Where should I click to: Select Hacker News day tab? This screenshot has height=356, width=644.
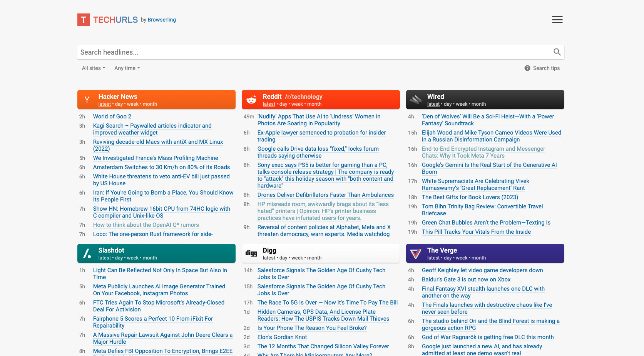[119, 104]
